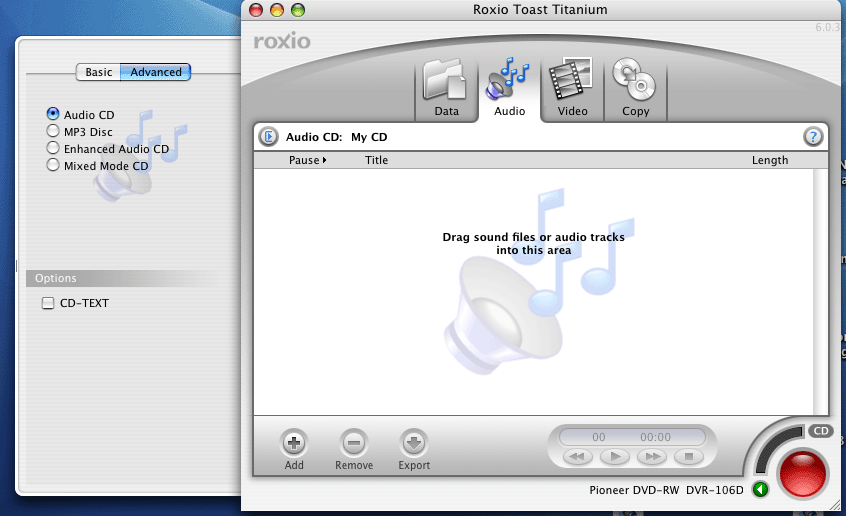Click the Export down-arrow icon

pyautogui.click(x=414, y=443)
